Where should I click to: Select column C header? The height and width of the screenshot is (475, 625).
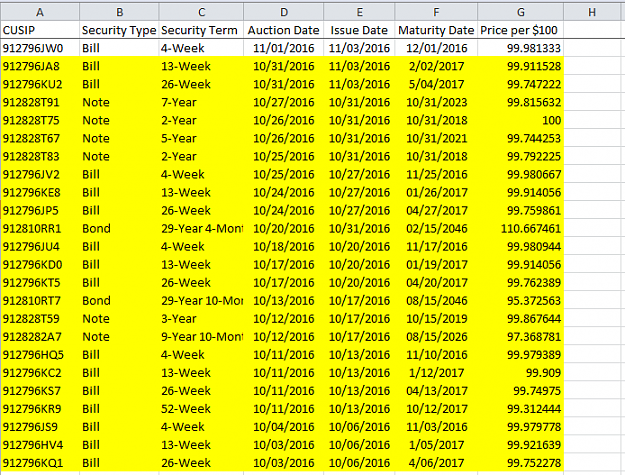click(201, 12)
